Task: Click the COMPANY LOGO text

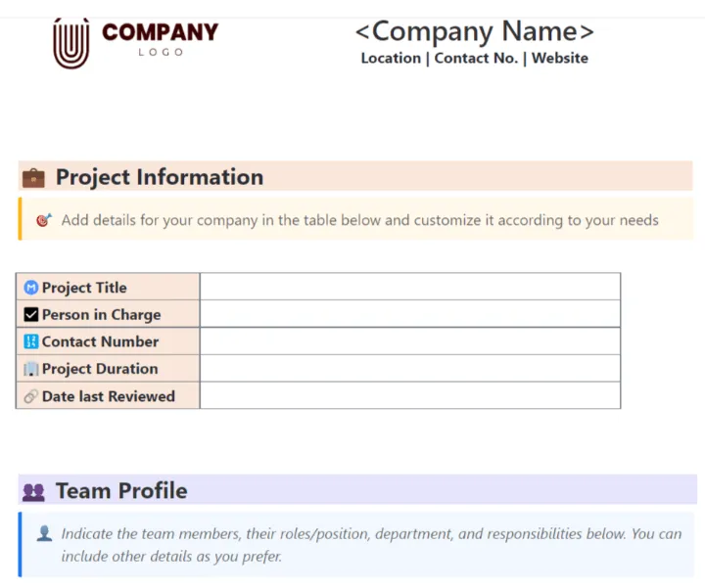Action: 160,39
